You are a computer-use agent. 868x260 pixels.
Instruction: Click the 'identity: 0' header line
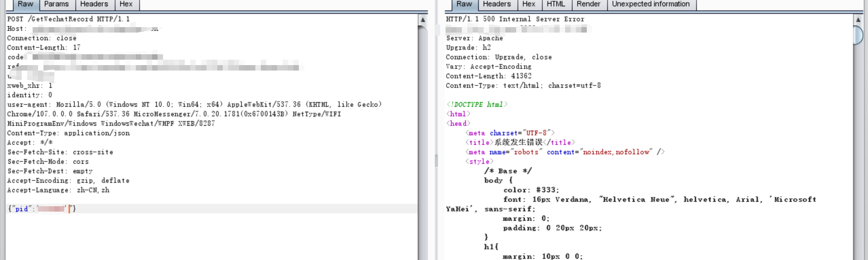point(30,95)
